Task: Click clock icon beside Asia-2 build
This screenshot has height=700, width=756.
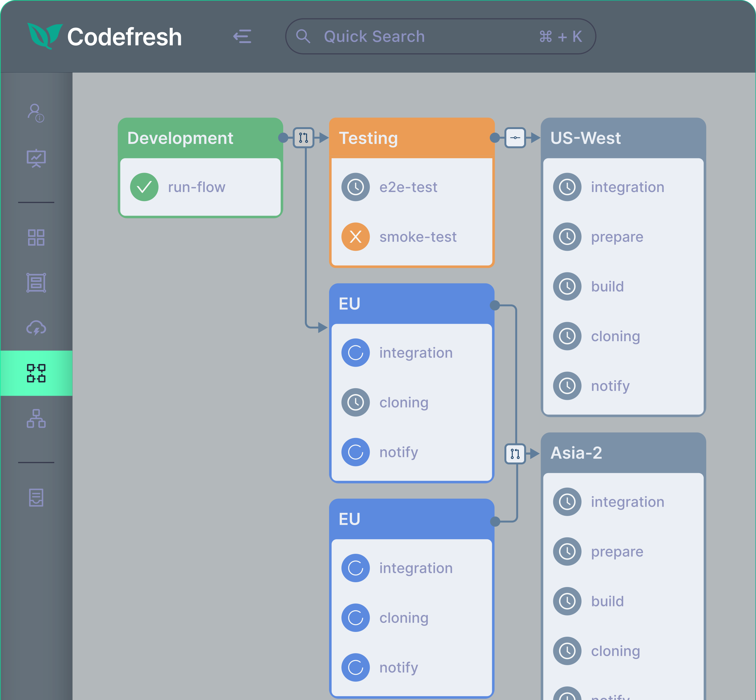Action: pyautogui.click(x=567, y=601)
